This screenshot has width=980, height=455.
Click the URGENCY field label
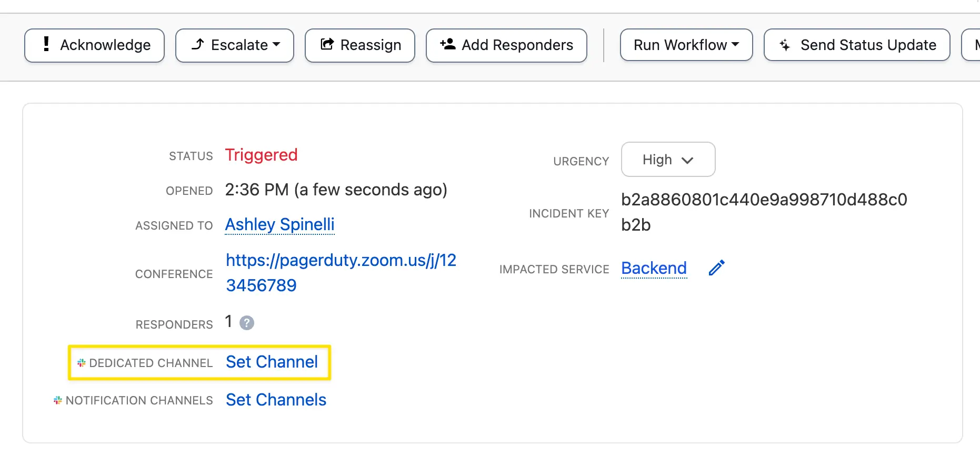click(581, 161)
